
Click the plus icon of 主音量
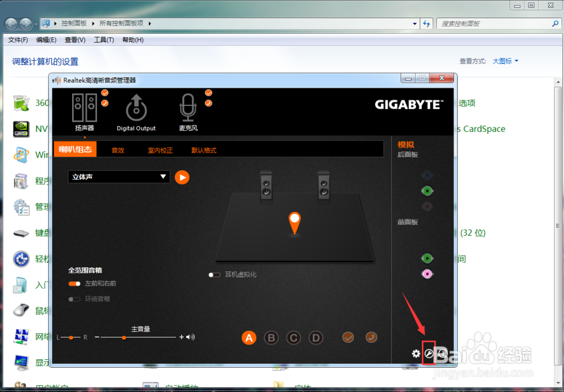tap(181, 337)
